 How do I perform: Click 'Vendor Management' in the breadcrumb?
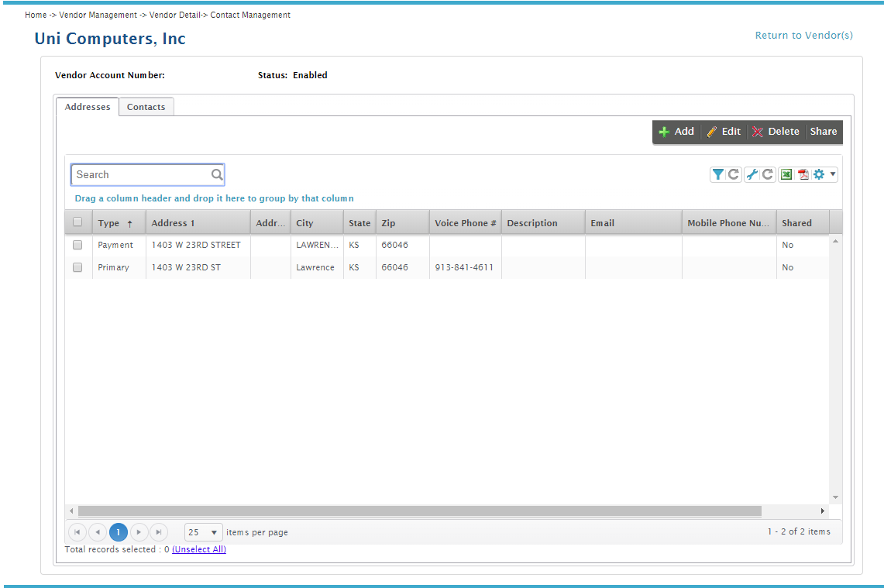point(98,15)
